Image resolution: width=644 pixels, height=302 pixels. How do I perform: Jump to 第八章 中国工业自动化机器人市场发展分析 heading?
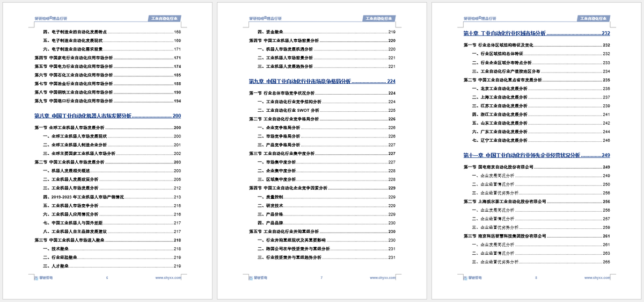(107, 116)
